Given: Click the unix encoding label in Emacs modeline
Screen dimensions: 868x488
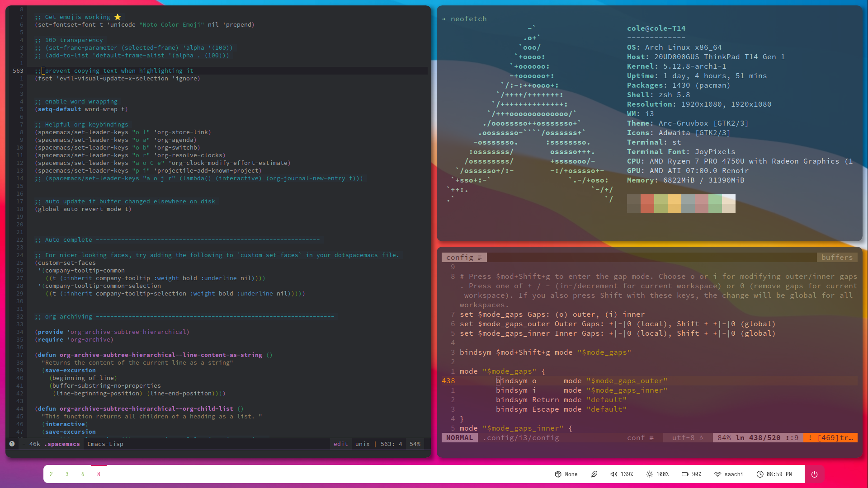Looking at the screenshot, I should (363, 444).
